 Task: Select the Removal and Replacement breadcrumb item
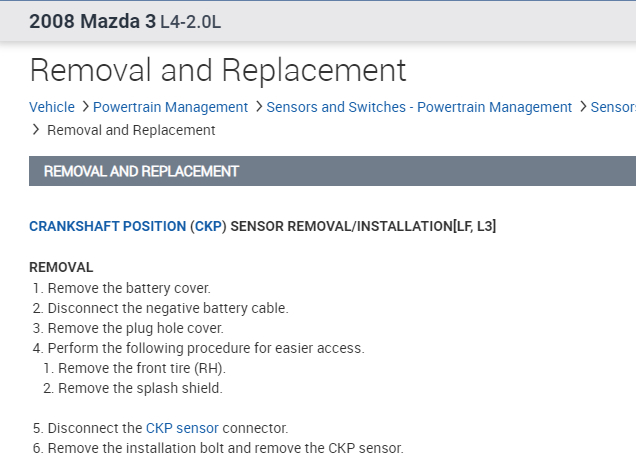(131, 130)
